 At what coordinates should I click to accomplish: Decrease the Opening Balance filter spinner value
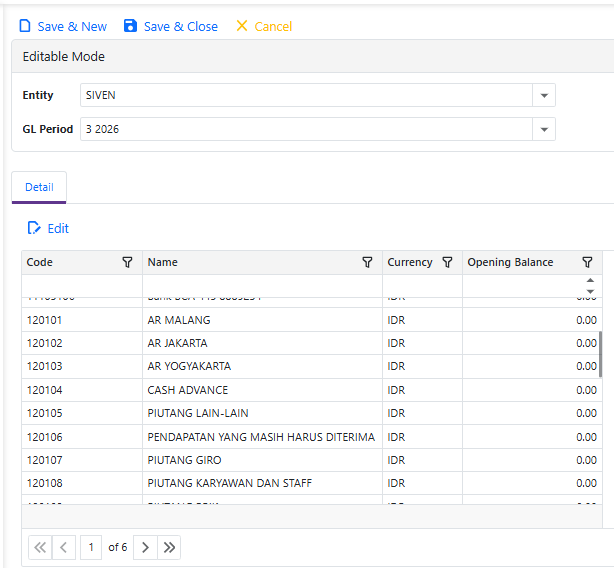click(590, 291)
